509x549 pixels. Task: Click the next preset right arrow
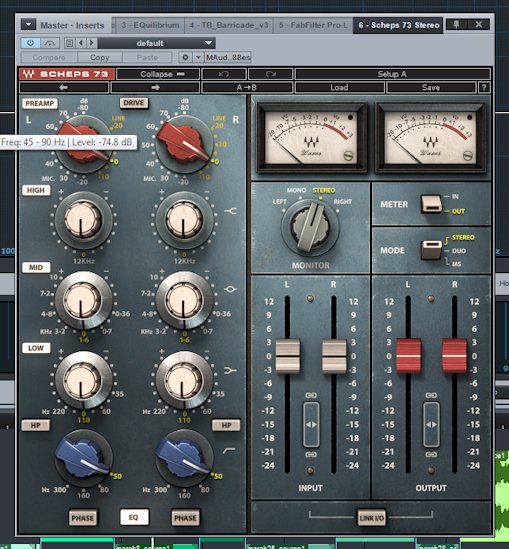[155, 88]
